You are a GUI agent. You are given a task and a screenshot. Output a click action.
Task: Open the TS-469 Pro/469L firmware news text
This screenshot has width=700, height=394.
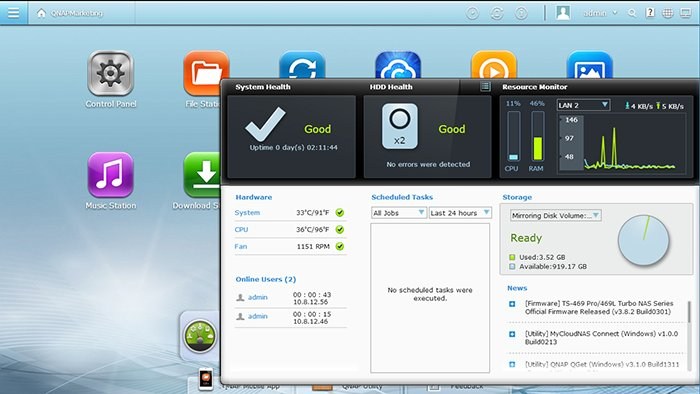pyautogui.click(x=599, y=307)
